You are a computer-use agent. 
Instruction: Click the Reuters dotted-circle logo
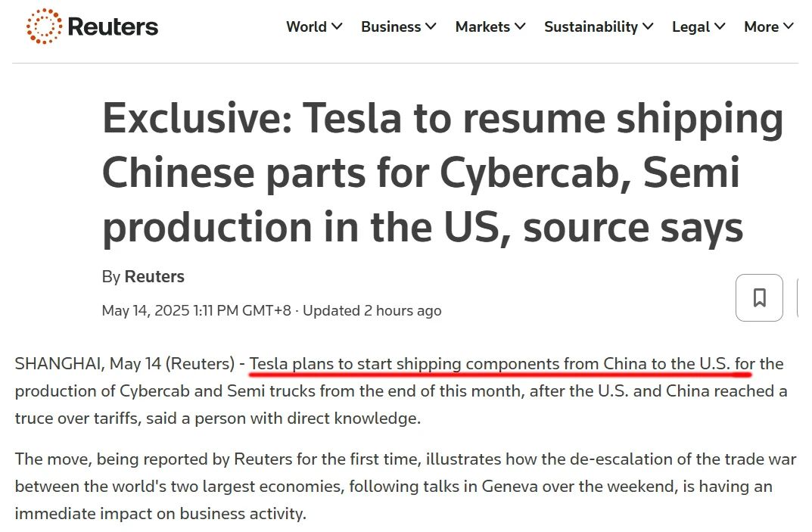pyautogui.click(x=44, y=26)
